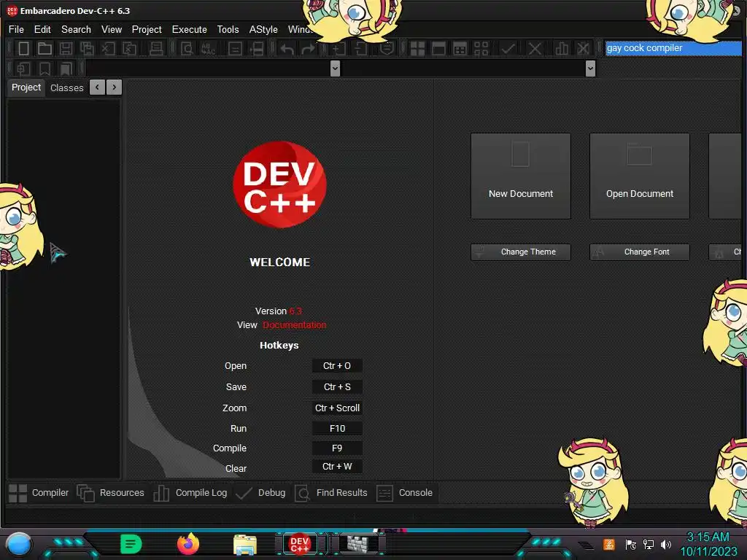The image size is (747, 560).
Task: Click the Windows Start orb on taskbar
Action: point(18,544)
